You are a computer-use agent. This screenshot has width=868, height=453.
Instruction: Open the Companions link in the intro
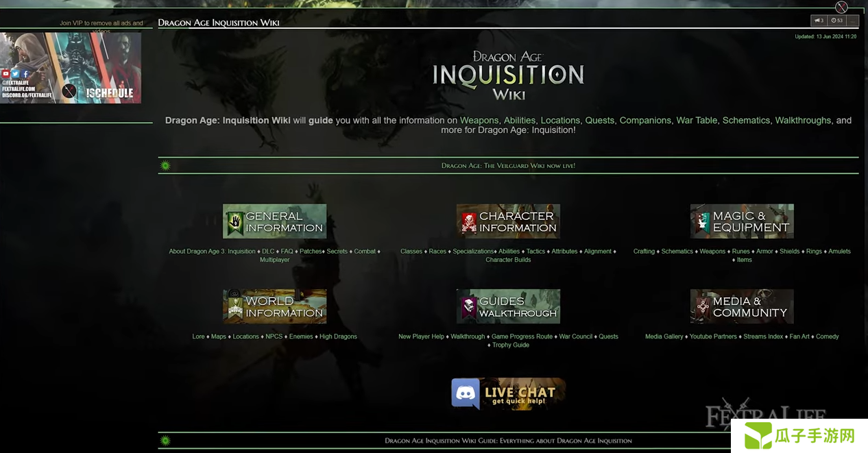pos(645,120)
